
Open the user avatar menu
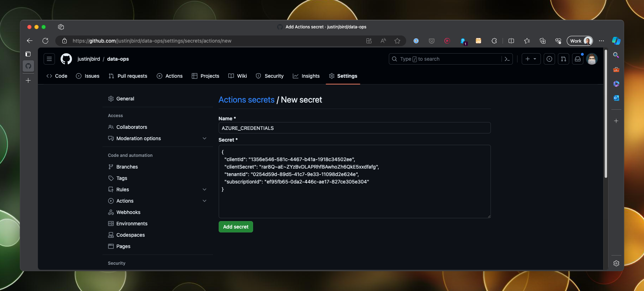pos(592,59)
